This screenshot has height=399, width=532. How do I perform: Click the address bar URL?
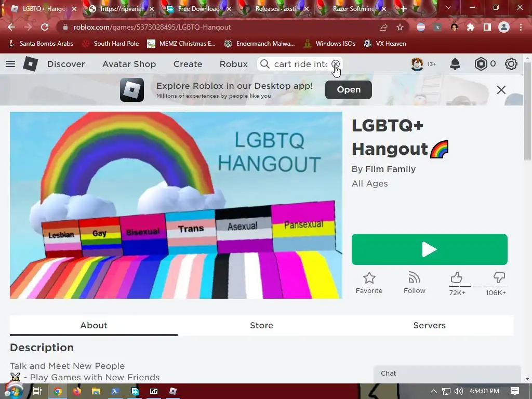click(152, 27)
